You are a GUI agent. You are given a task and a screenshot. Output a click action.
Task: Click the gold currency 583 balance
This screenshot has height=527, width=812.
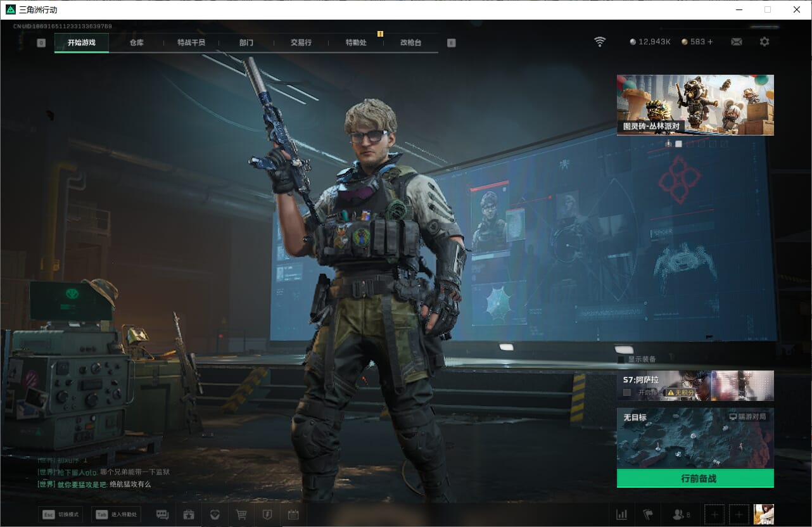[x=693, y=42]
